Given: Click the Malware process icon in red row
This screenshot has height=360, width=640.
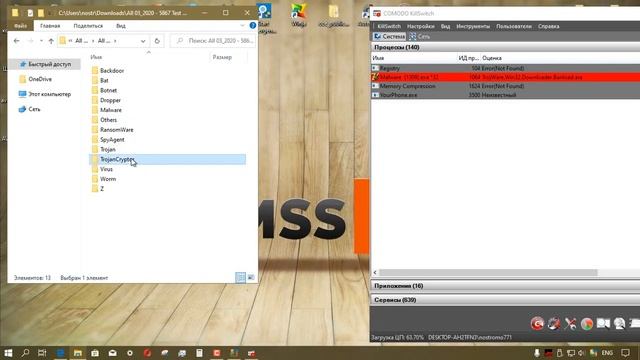Looking at the screenshot, I should tap(375, 77).
